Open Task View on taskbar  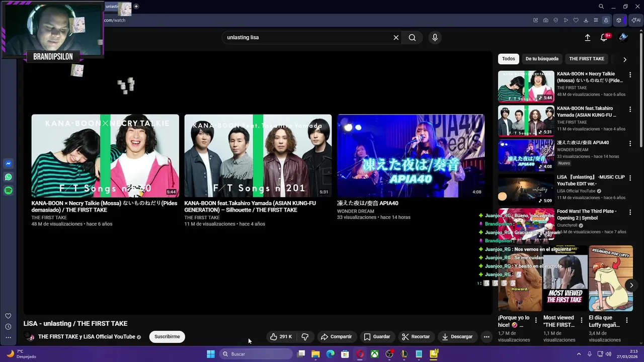[301, 354]
